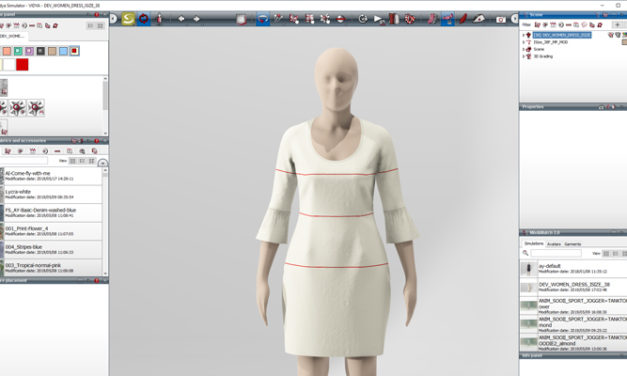Select the 001_Print-Flower_4 fabric
Screen dimensions: 627x376
[51, 231]
